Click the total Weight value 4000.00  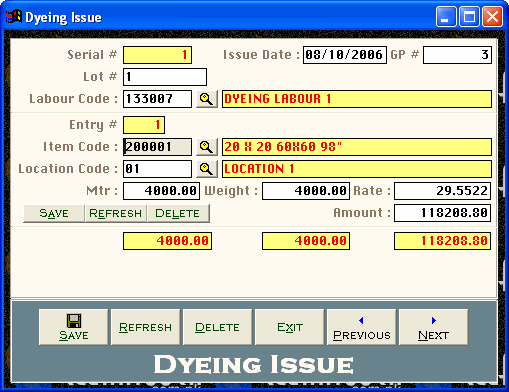306,241
